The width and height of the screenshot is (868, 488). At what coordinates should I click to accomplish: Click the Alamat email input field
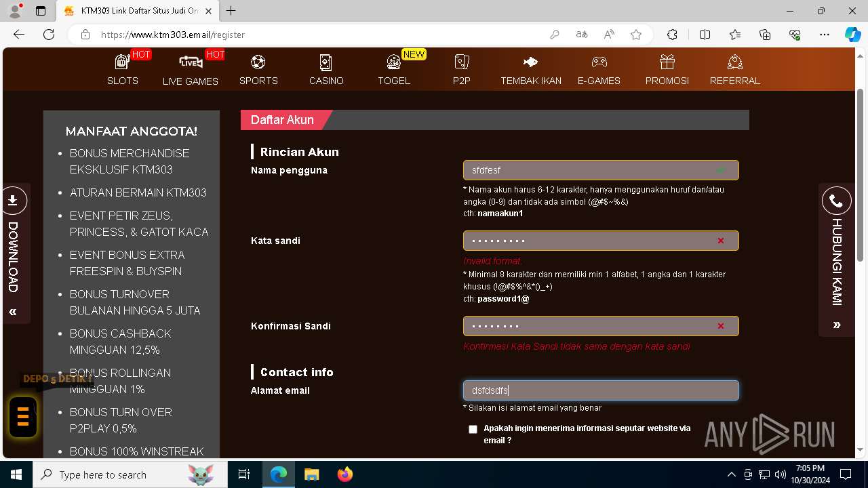click(601, 390)
